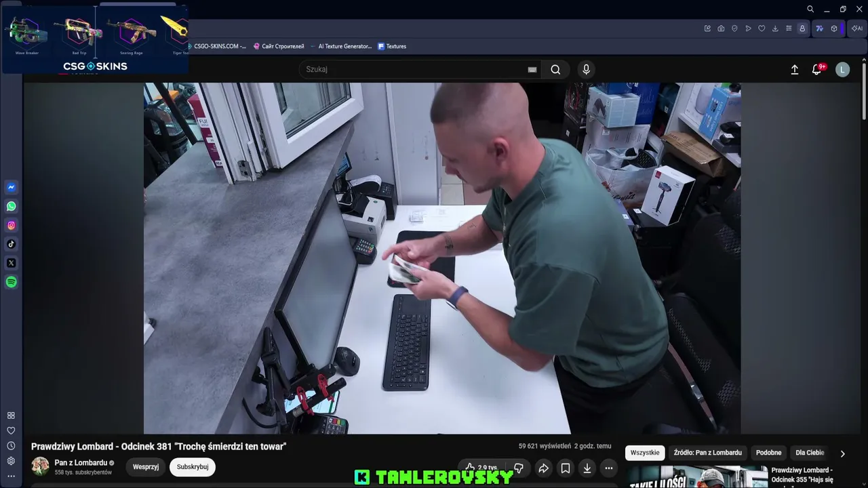Open the CSGO-SKINS.COM bookmark
868x488 pixels.
pos(217,46)
